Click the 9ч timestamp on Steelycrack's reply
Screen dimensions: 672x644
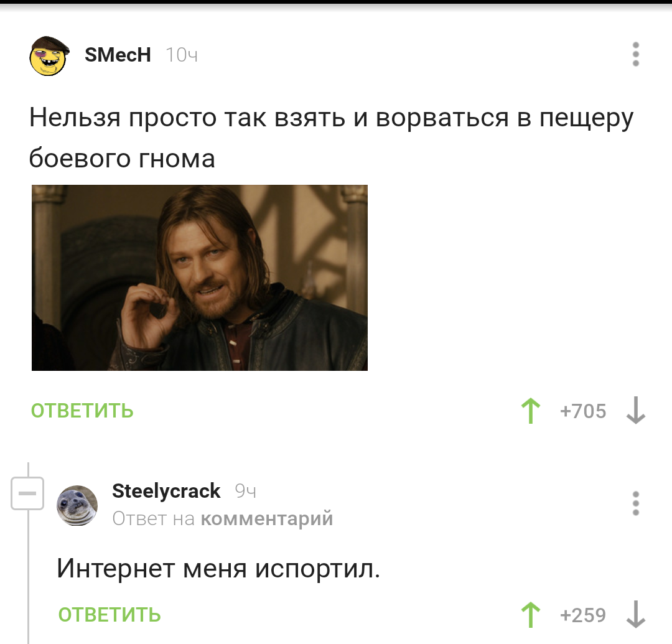coord(246,491)
